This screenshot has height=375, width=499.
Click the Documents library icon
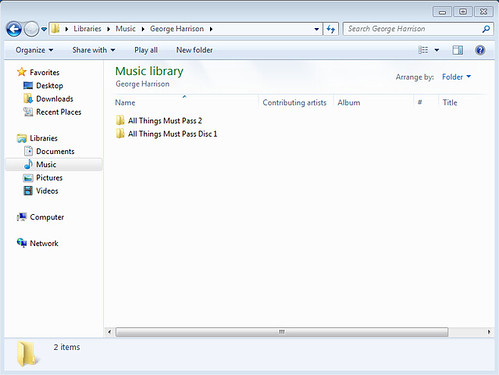click(x=28, y=151)
